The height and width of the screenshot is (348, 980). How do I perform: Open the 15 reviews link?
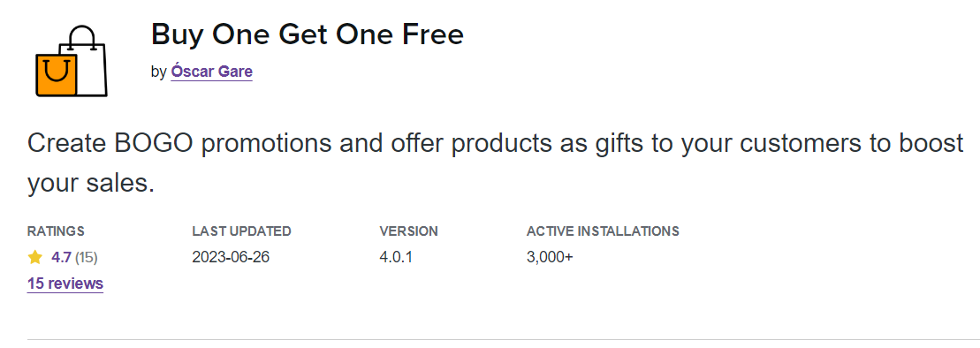pyautogui.click(x=65, y=284)
